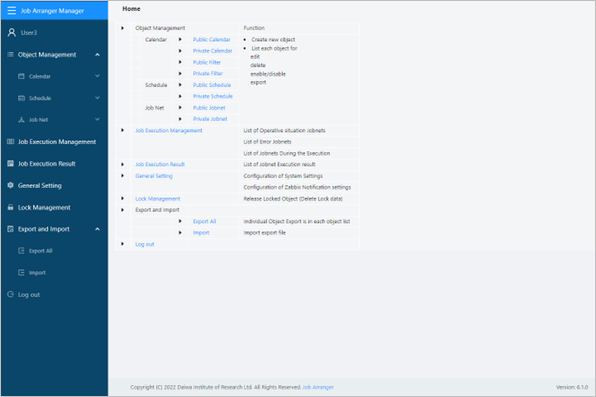Viewport: 596px width, 397px height.
Task: Click the triangle beside Job Execution Management link
Action: pyautogui.click(x=122, y=130)
